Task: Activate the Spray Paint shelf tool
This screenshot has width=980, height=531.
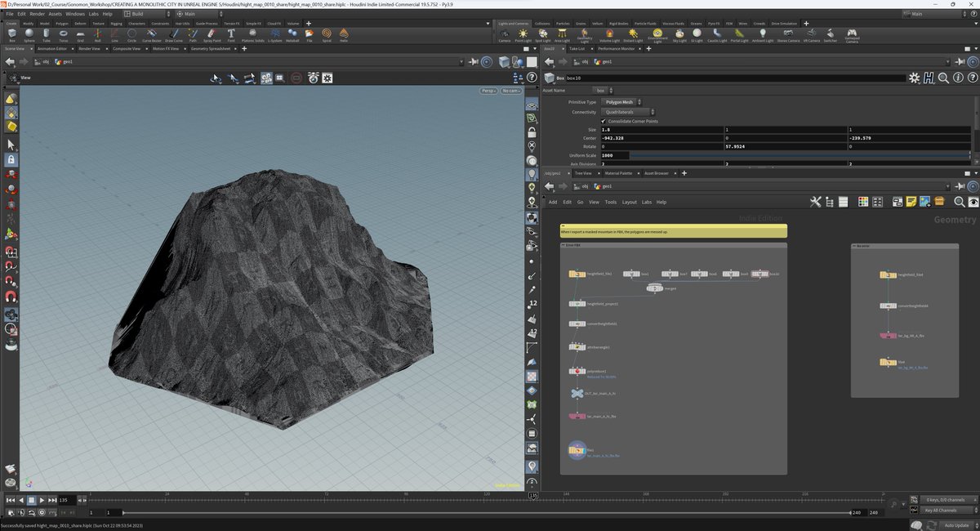Action: (x=212, y=35)
